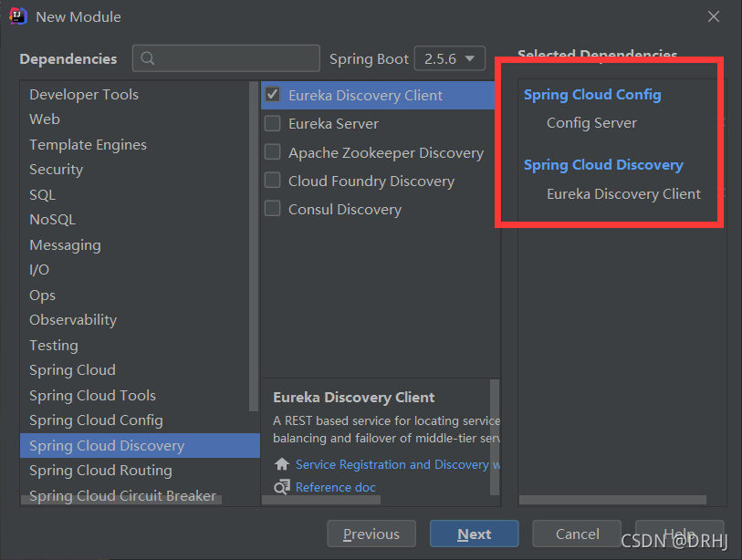742x560 pixels.
Task: Uncheck Eureka Discovery Client checkbox
Action: (273, 95)
